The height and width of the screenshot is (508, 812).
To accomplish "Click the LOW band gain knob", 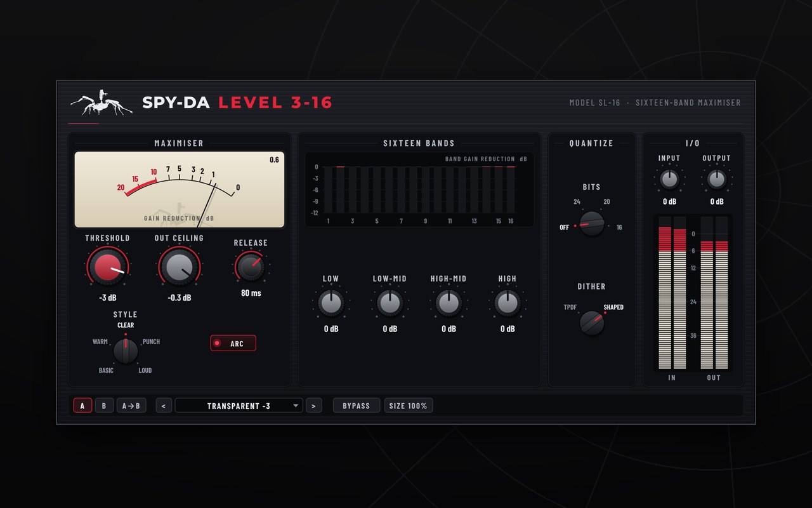I will [x=331, y=304].
